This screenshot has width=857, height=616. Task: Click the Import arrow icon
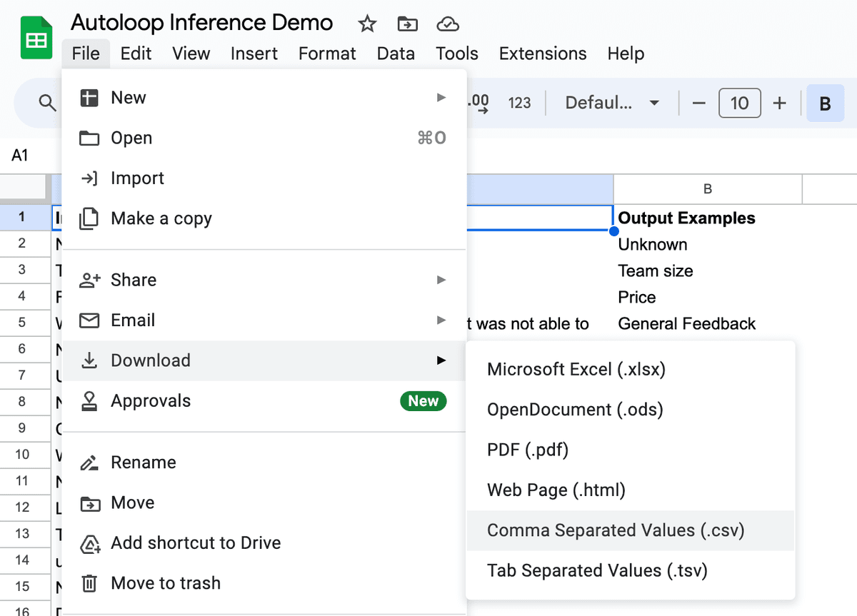coord(89,178)
